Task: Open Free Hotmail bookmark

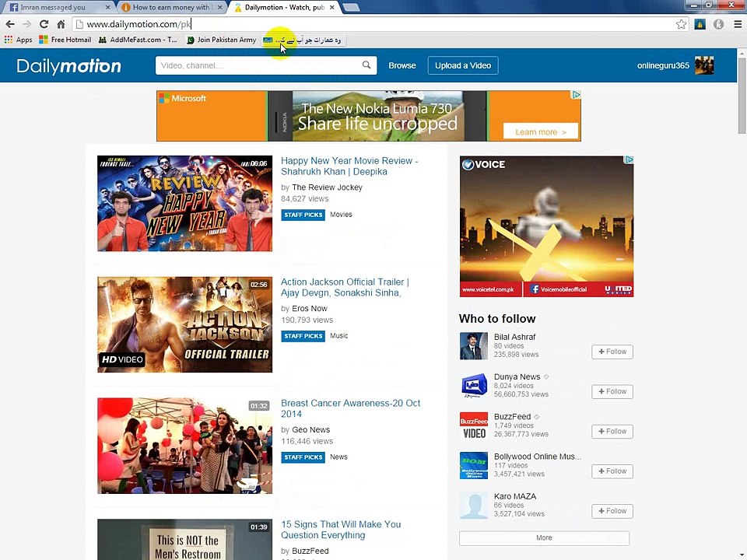Action: [x=65, y=40]
